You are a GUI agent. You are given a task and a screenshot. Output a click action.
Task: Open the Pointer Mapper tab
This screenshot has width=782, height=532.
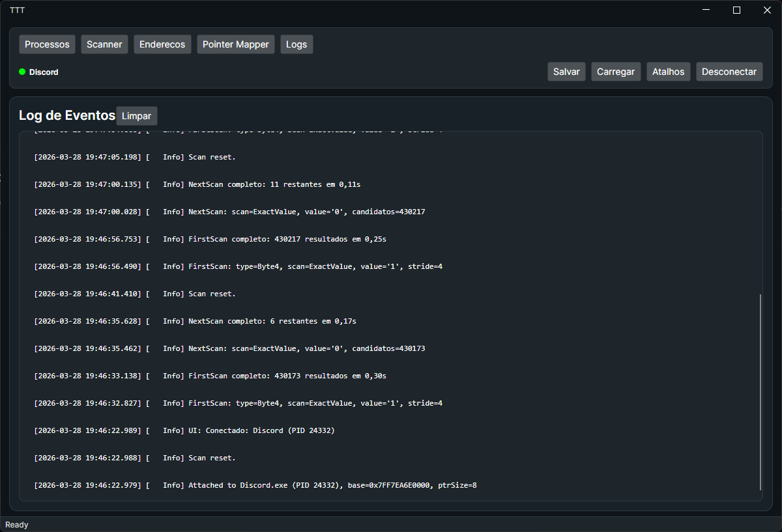(x=235, y=44)
